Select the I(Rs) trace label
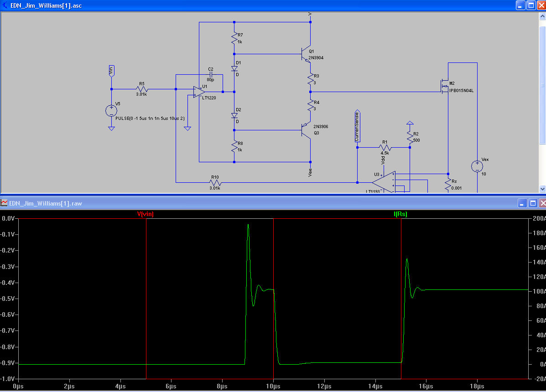546x392 pixels. click(x=400, y=214)
